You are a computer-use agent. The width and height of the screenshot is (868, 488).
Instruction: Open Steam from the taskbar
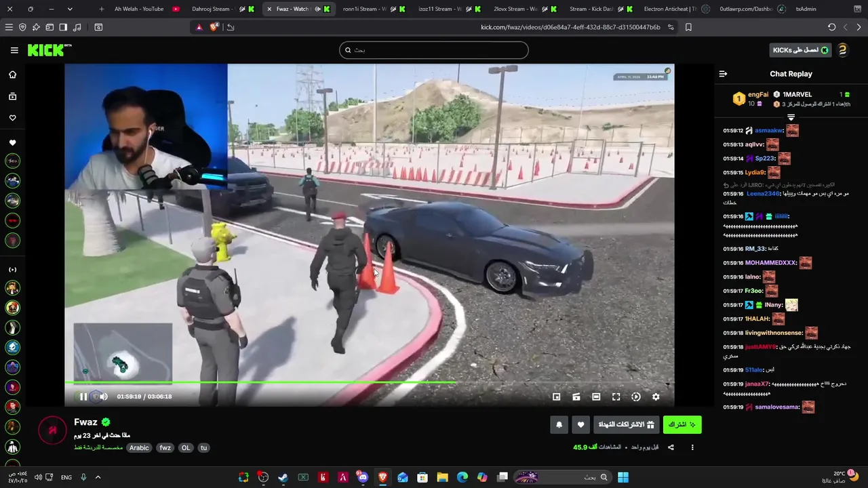click(283, 477)
